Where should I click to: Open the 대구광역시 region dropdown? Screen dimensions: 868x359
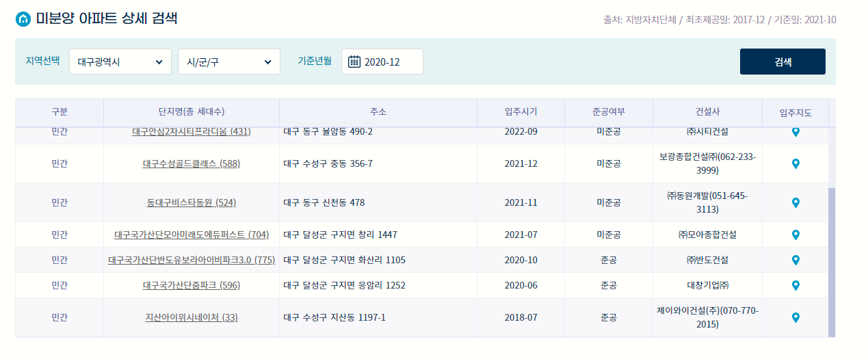click(120, 62)
